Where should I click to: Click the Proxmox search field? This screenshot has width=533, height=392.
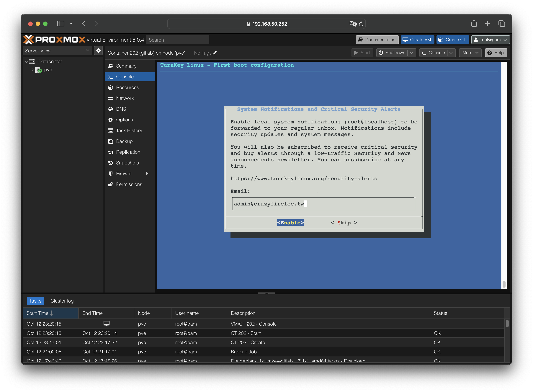[x=178, y=40]
